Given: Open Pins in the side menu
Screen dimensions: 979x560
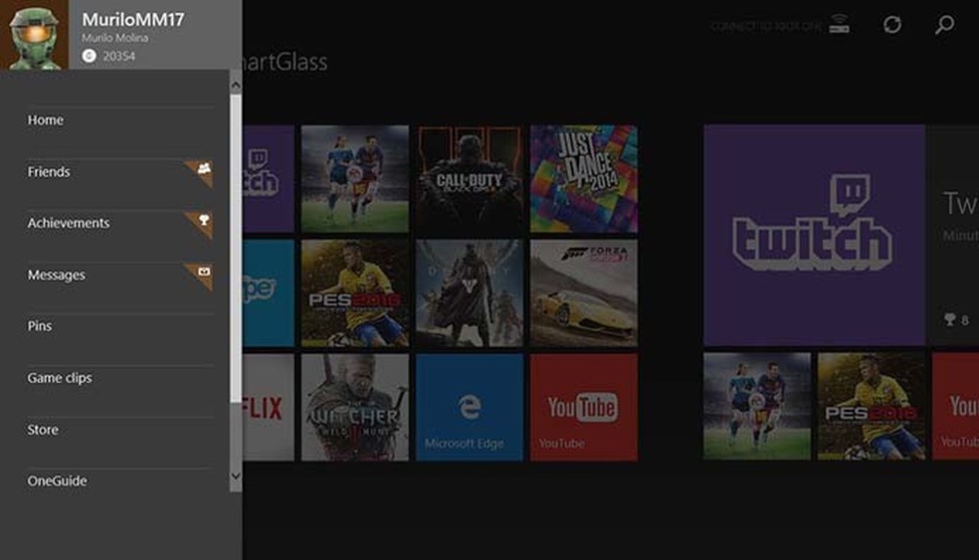Looking at the screenshot, I should (x=119, y=326).
